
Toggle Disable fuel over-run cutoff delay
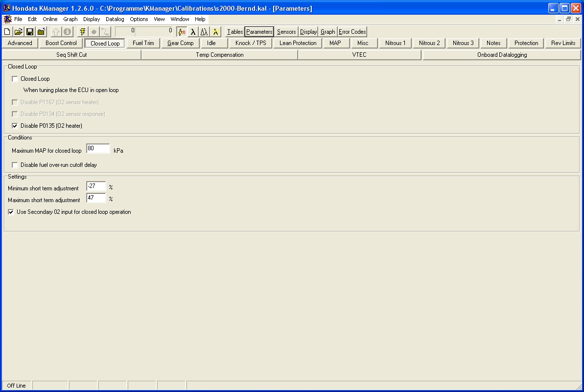15,165
